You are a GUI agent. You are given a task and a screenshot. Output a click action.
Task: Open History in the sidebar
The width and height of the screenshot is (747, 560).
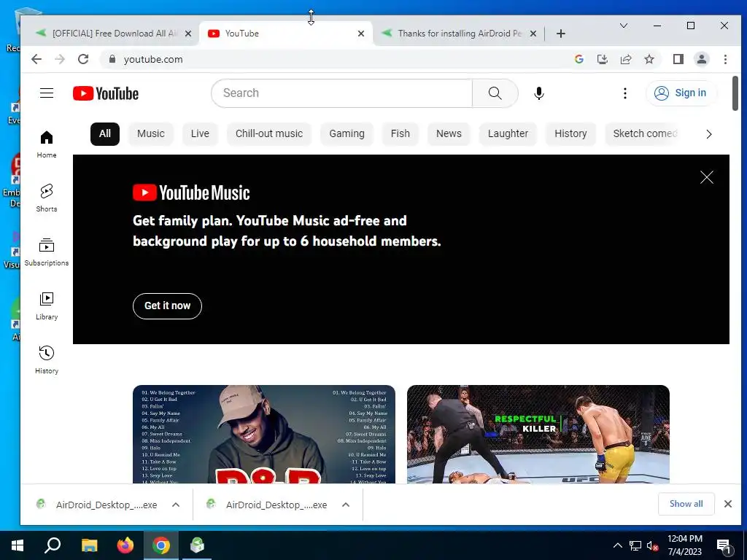click(x=47, y=359)
